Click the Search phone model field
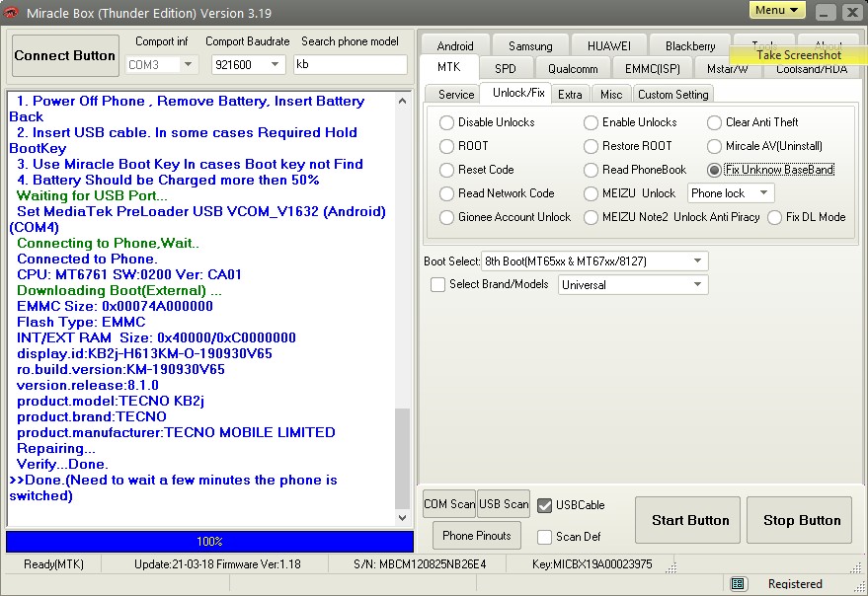 click(x=351, y=65)
